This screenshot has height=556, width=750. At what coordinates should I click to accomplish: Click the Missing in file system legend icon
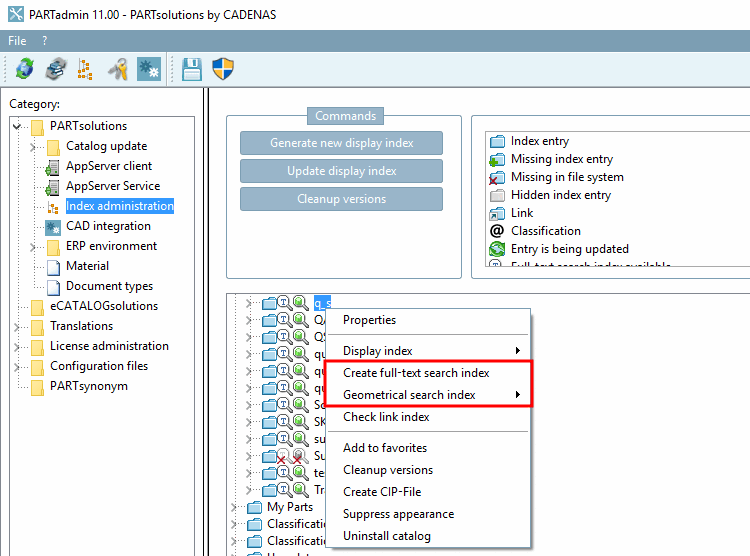tap(496, 178)
